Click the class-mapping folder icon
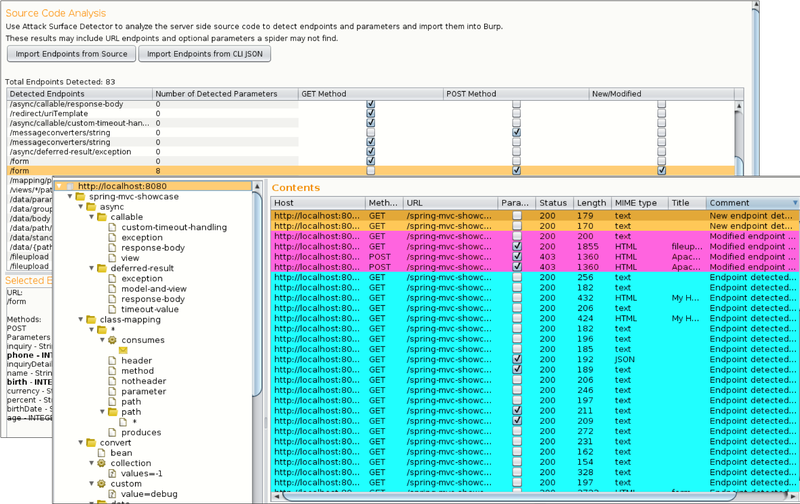The image size is (800, 504). 90,319
